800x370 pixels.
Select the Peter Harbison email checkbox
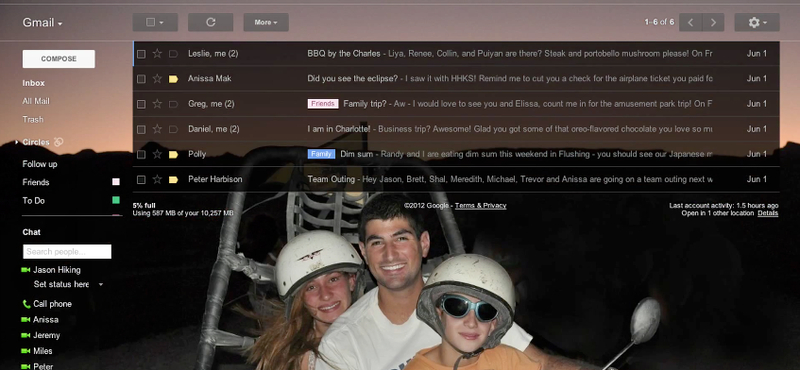point(141,179)
